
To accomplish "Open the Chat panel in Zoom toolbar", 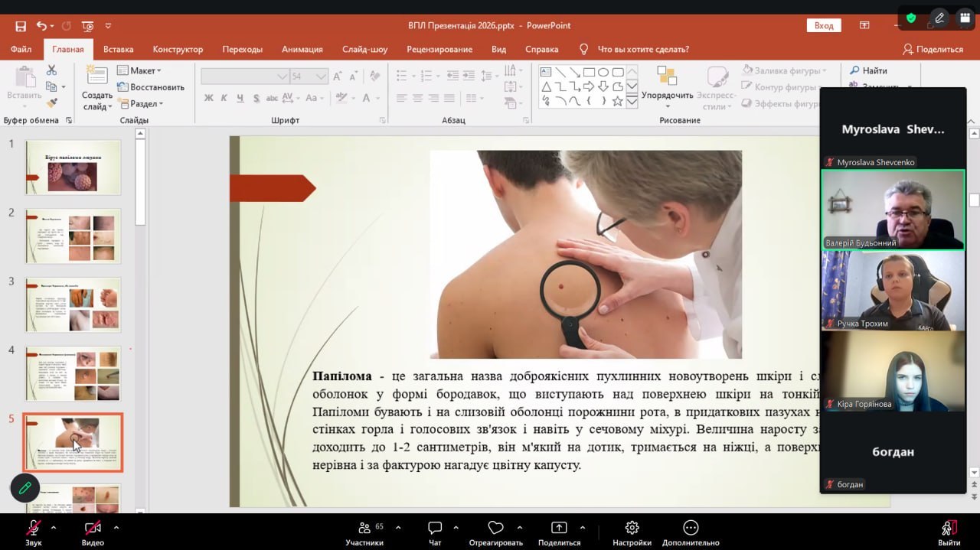I will [x=435, y=532].
